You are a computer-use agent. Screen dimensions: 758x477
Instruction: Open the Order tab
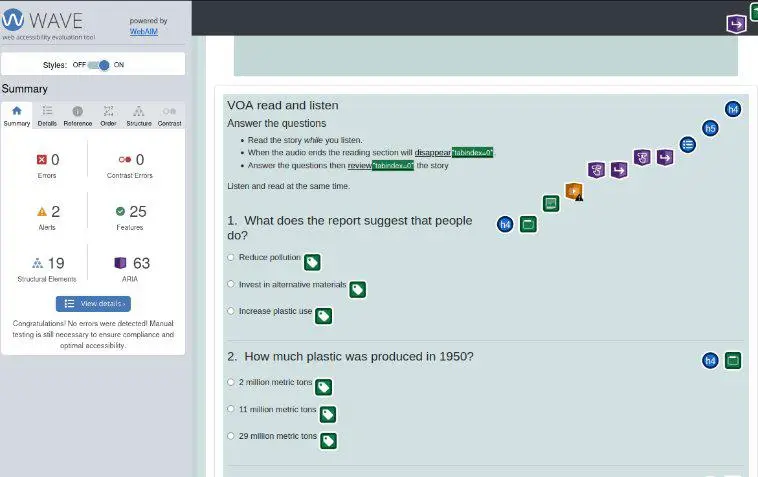coord(108,115)
